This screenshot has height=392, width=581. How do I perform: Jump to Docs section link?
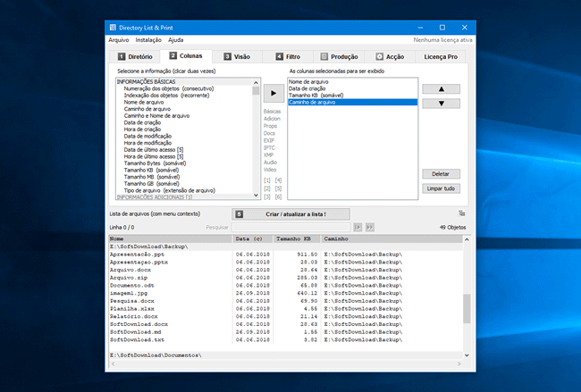(x=269, y=133)
